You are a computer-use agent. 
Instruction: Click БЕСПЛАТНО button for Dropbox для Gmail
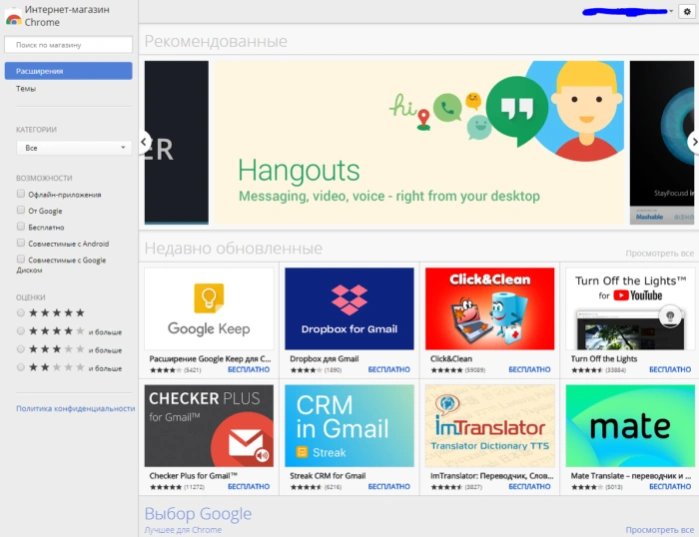(x=389, y=369)
